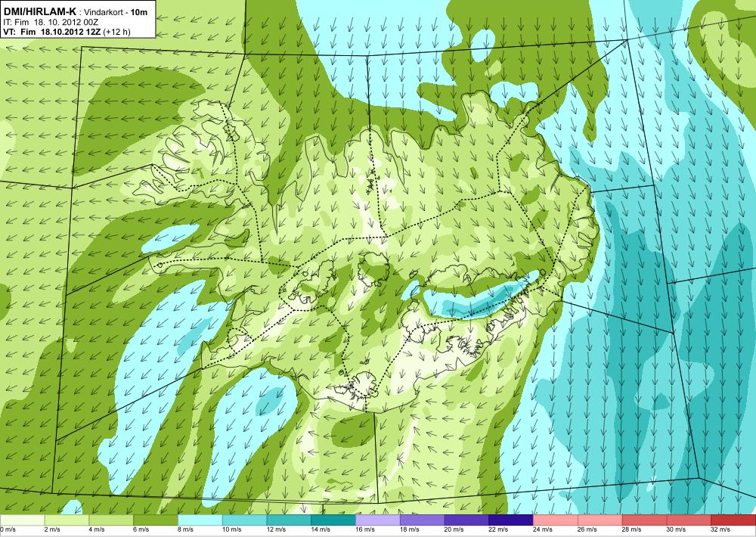Screen dimensions: 756x537
Task: Click the '0 m/s' legend label
Action: pyautogui.click(x=8, y=529)
